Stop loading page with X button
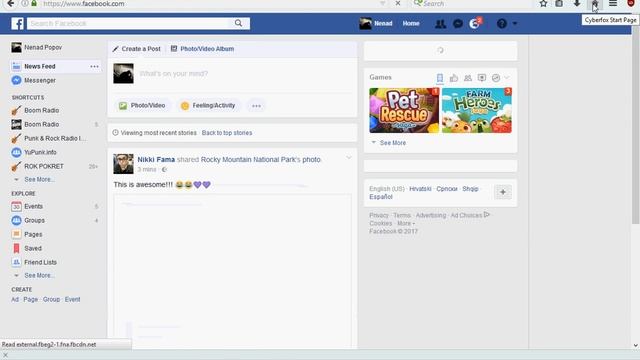 pyautogui.click(x=398, y=4)
